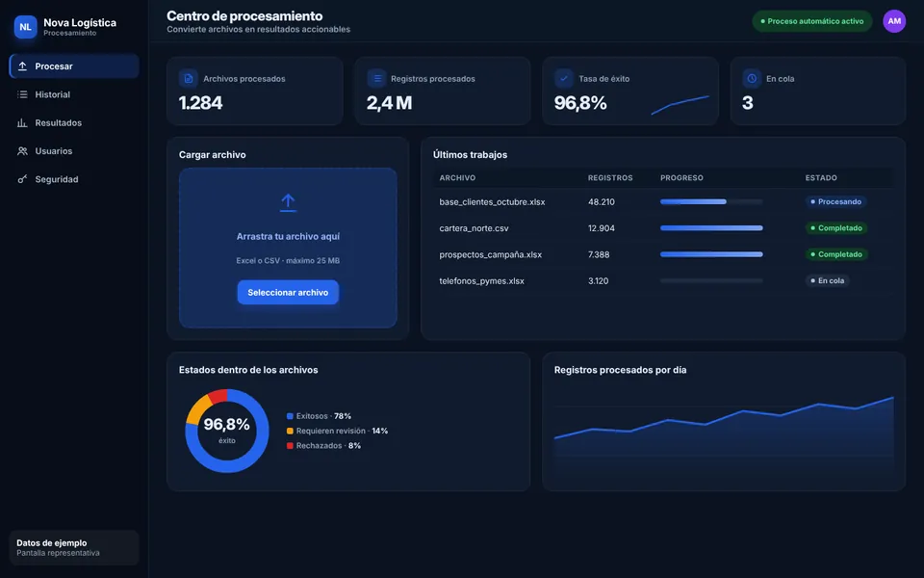Click the 96,8% donut chart
Screen dimensions: 924x578
[227, 431]
